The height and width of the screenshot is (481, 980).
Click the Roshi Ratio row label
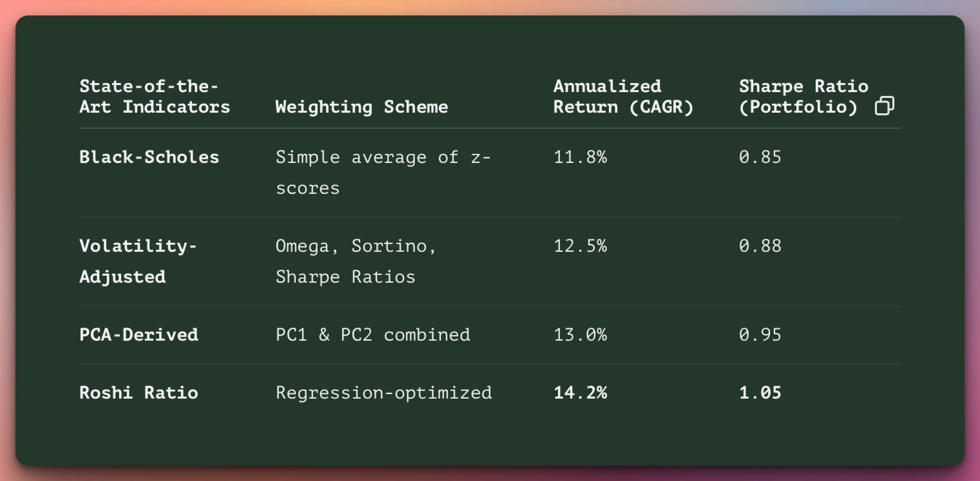click(139, 392)
